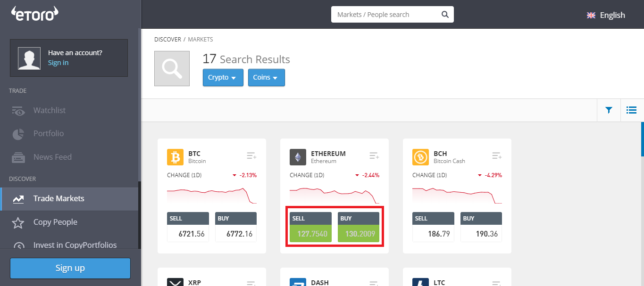Click the Sign up button

point(70,268)
